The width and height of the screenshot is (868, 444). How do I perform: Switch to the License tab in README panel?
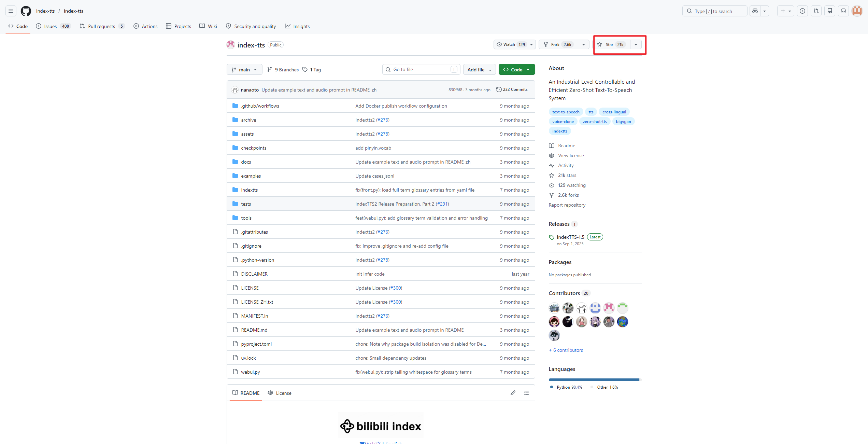click(x=280, y=393)
